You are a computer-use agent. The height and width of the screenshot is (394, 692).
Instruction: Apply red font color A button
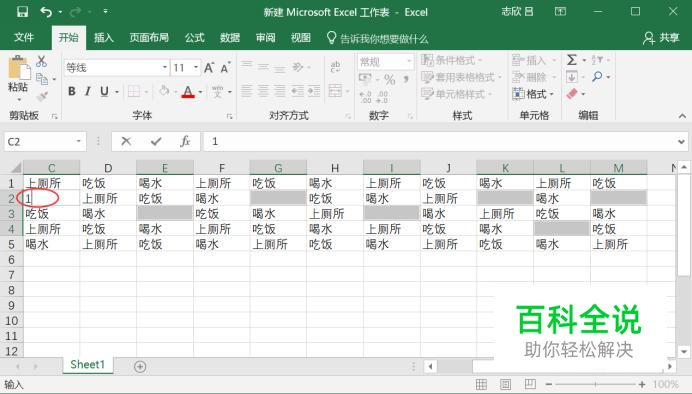(x=188, y=91)
